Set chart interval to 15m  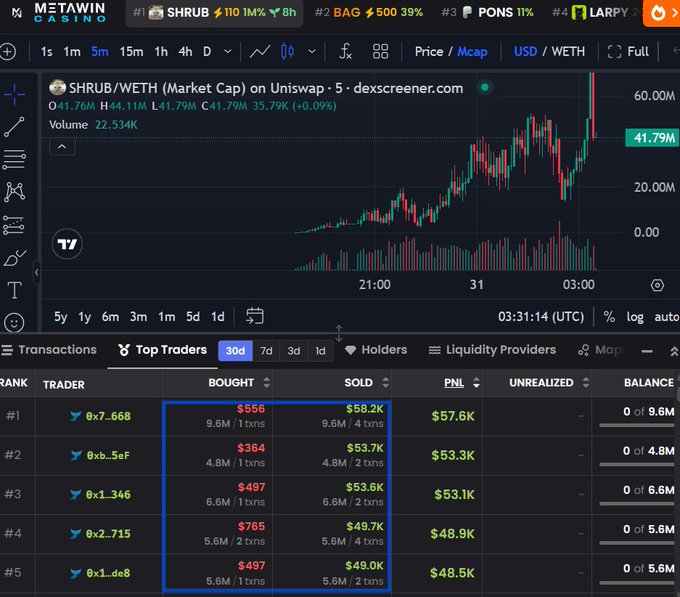(x=131, y=52)
